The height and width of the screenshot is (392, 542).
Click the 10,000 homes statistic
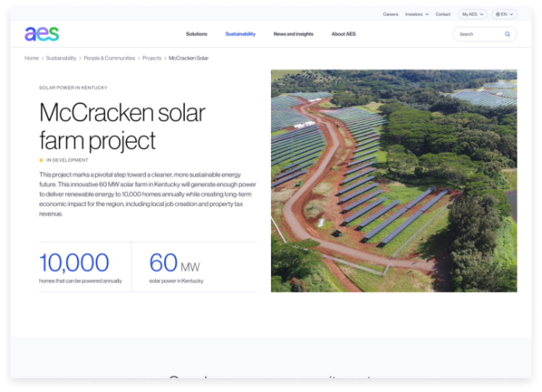(74, 262)
